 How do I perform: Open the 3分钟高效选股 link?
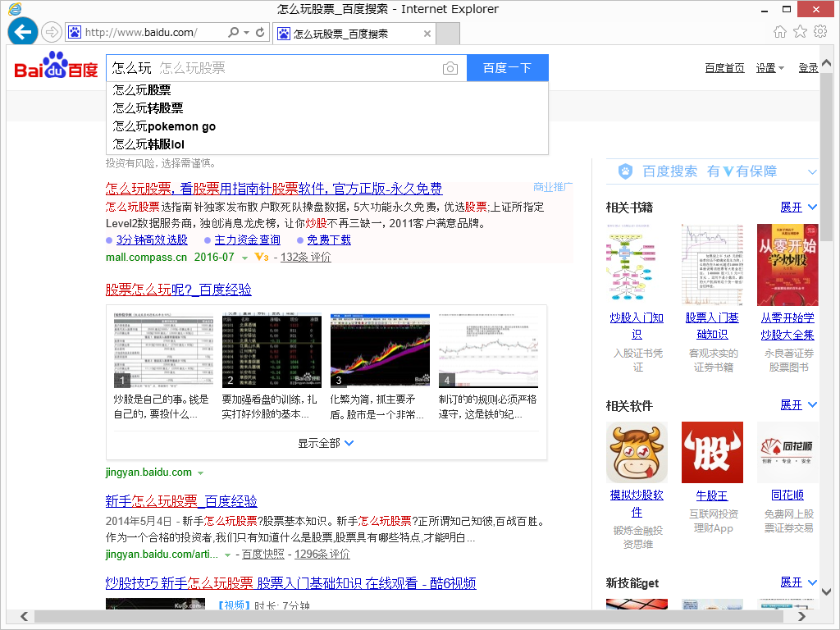pos(152,240)
